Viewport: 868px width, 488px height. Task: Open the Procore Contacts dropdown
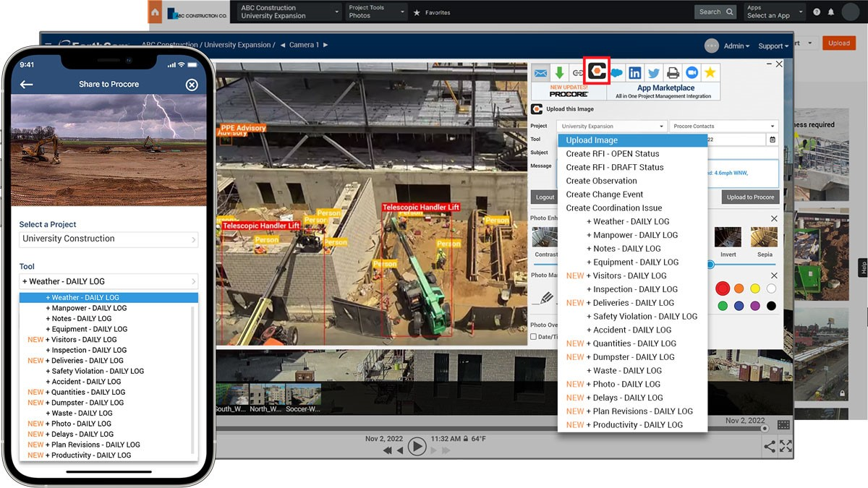click(x=723, y=127)
